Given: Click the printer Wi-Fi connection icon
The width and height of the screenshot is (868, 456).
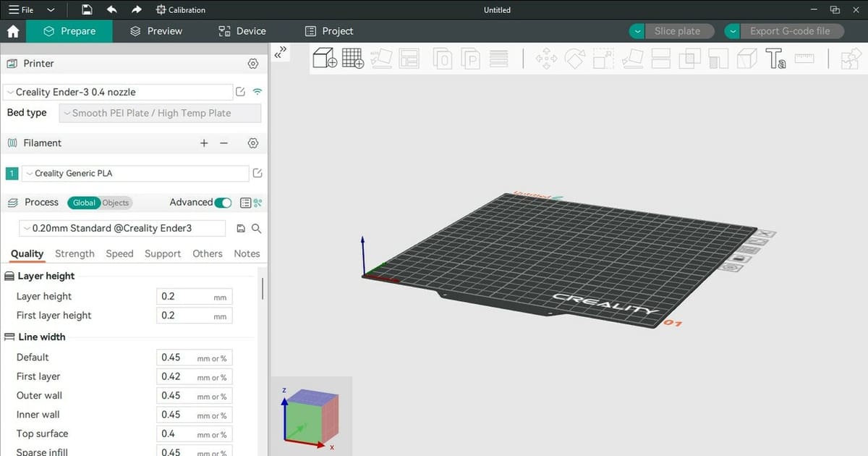Looking at the screenshot, I should coord(257,92).
